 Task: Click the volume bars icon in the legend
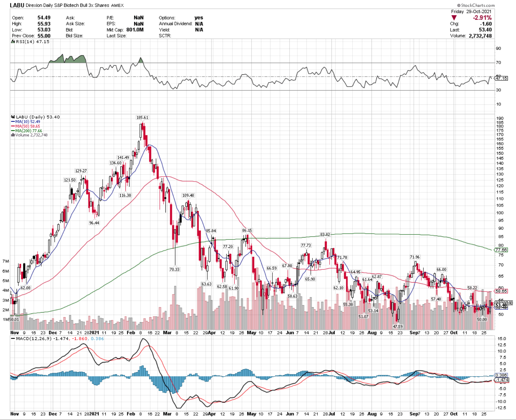(x=13, y=135)
